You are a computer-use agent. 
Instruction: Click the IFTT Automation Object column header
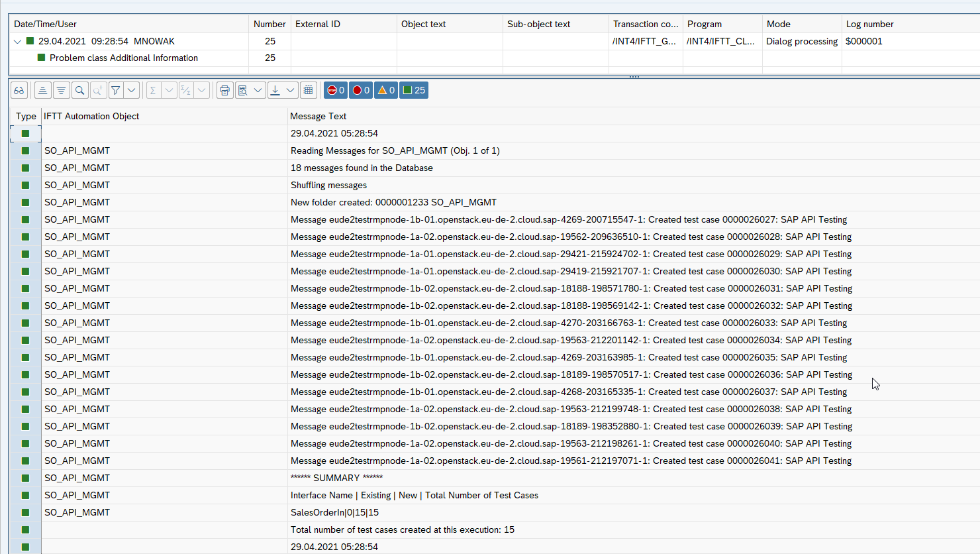[91, 116]
